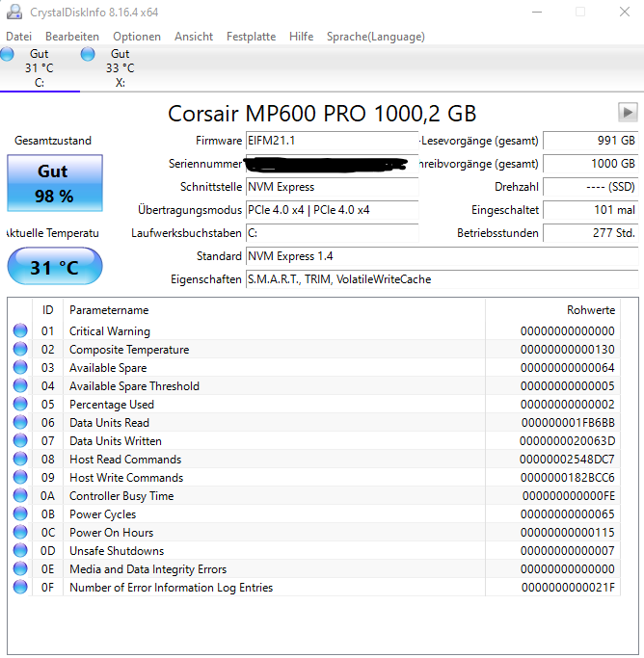Select the Percentage Used parameter name
Screen dimensions: 644x658
point(112,405)
